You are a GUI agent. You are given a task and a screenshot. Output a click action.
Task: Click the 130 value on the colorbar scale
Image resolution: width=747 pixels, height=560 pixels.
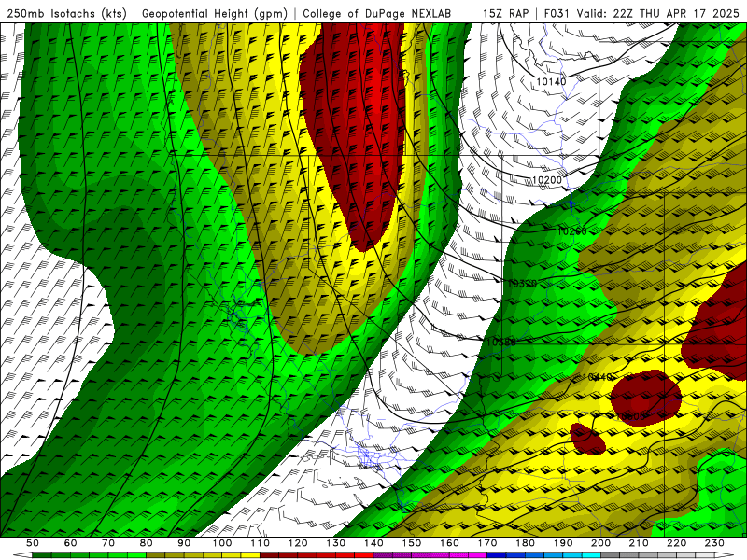(x=336, y=543)
